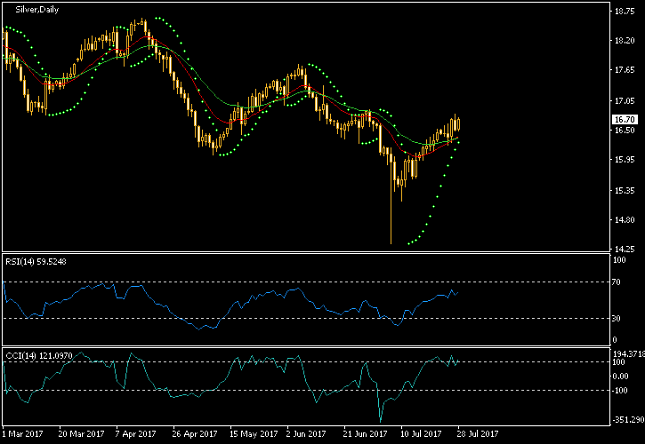Screen dimensions: 645x444
Task: Click the 7 Apr 2017 date label
Action: click(136, 434)
